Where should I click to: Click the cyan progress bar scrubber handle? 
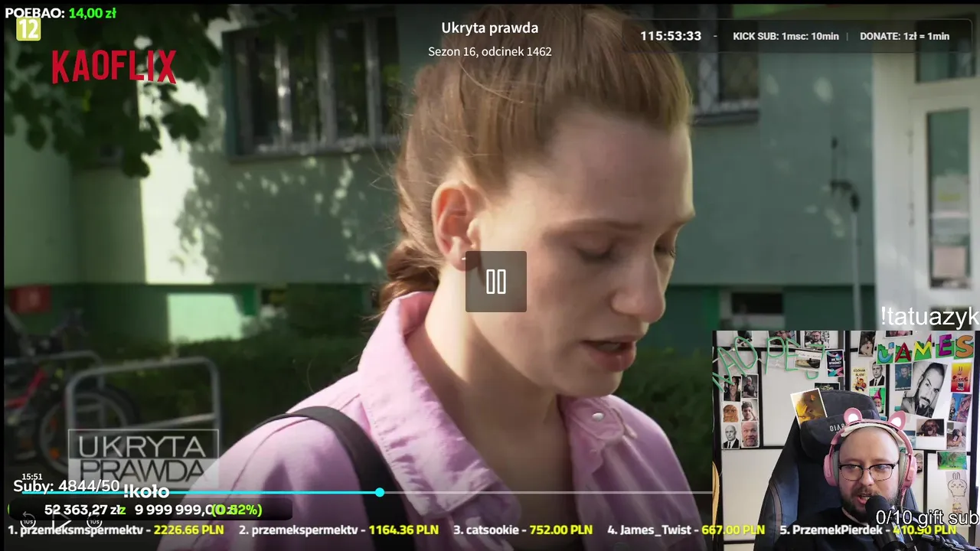coord(380,492)
